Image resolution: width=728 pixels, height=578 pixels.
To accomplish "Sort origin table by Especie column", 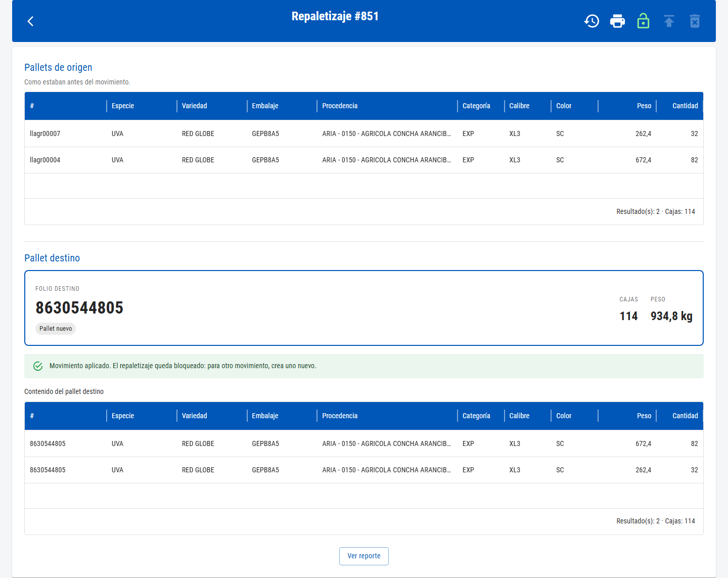I will (123, 106).
